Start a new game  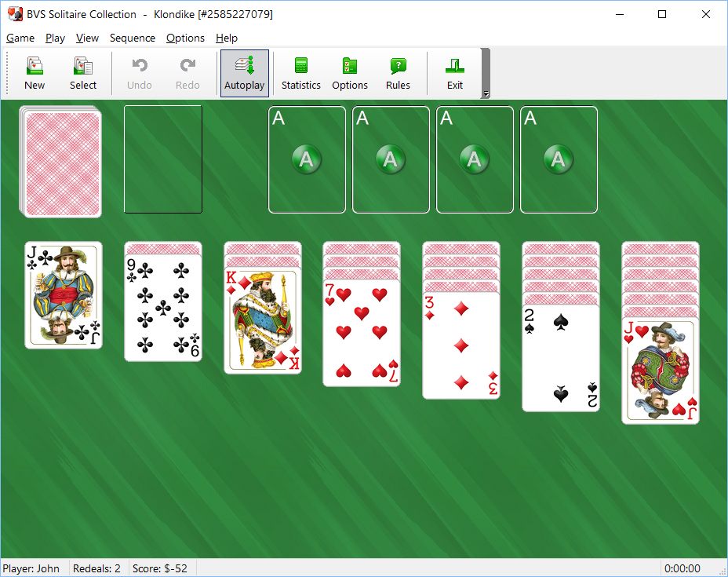[34, 72]
